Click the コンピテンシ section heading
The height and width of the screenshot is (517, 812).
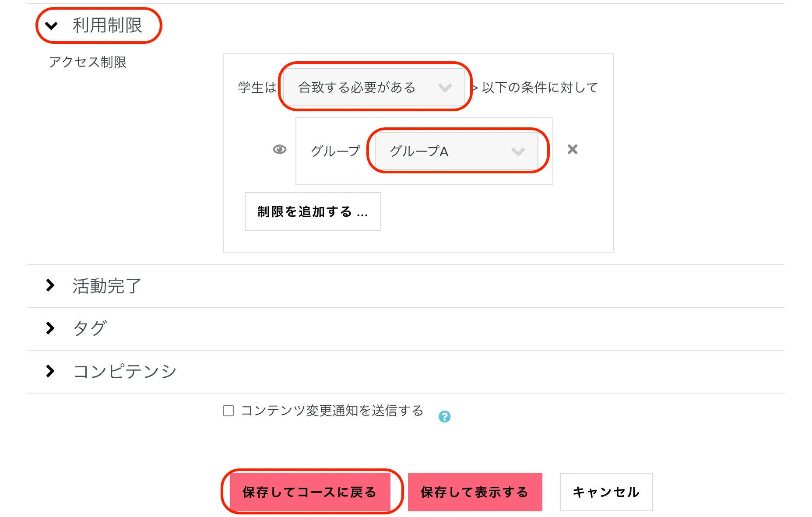[125, 371]
